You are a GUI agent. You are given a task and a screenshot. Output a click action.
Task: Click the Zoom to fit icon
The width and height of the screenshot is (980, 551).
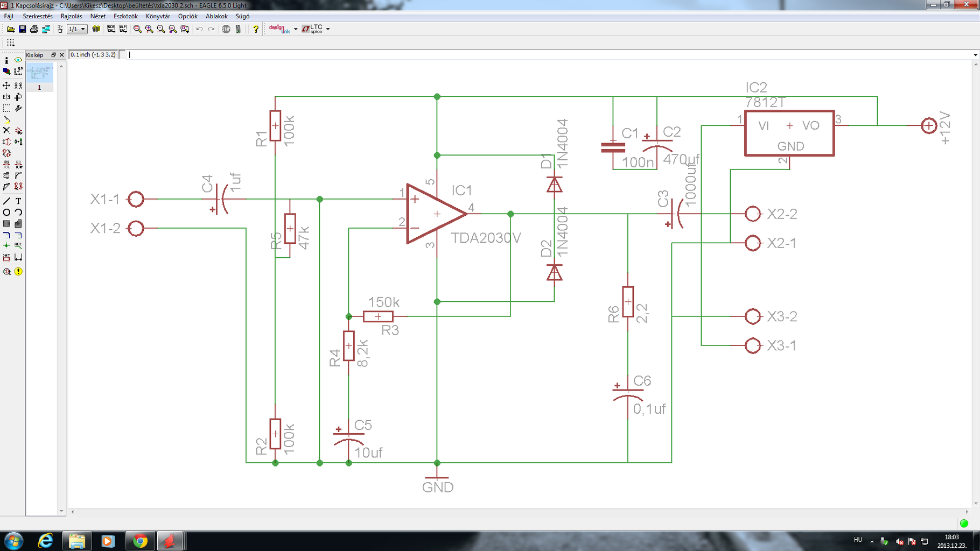(x=137, y=29)
